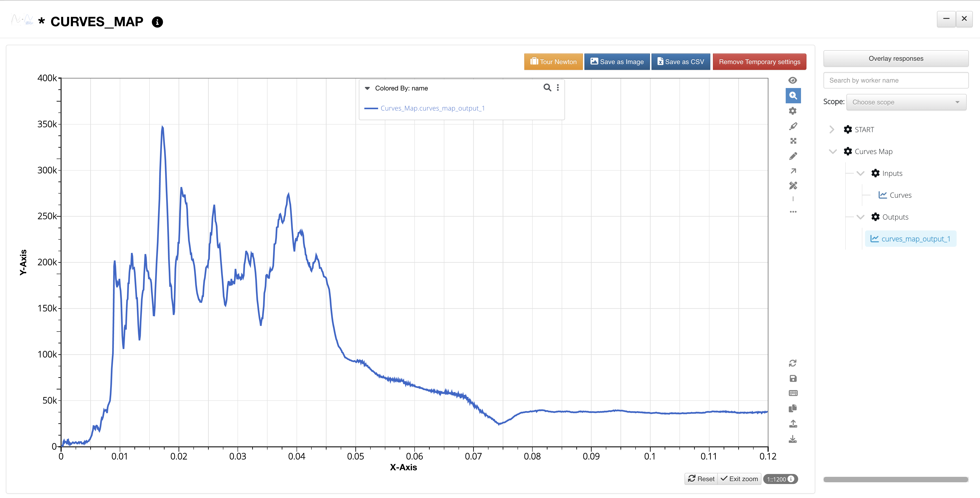Image resolution: width=980 pixels, height=498 pixels.
Task: Focus the Search by worker name field
Action: (x=896, y=81)
